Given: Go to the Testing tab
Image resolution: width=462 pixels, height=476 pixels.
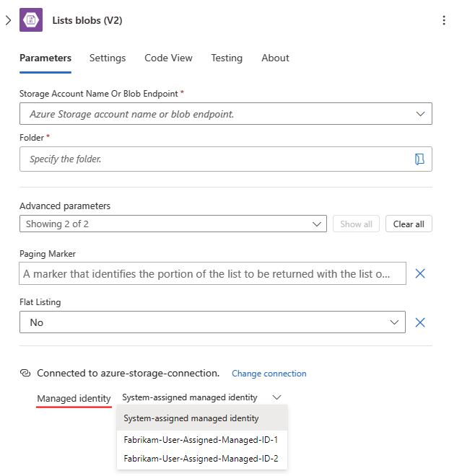Looking at the screenshot, I should click(x=227, y=58).
